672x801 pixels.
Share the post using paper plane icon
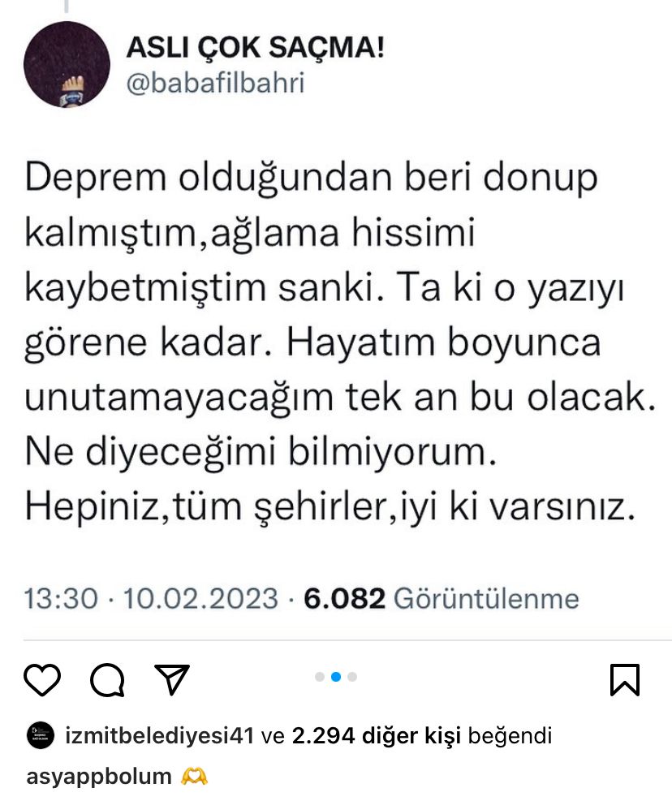point(172,679)
